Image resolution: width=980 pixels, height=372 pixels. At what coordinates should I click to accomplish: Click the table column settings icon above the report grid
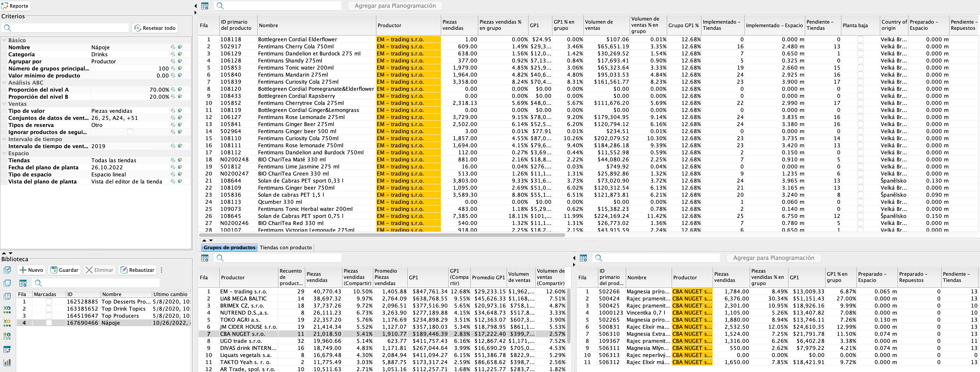205,6
